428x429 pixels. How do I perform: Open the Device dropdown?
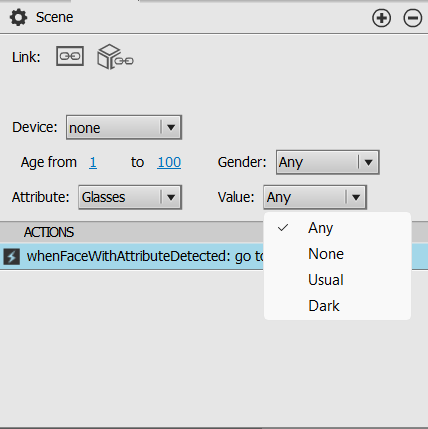[x=124, y=127]
